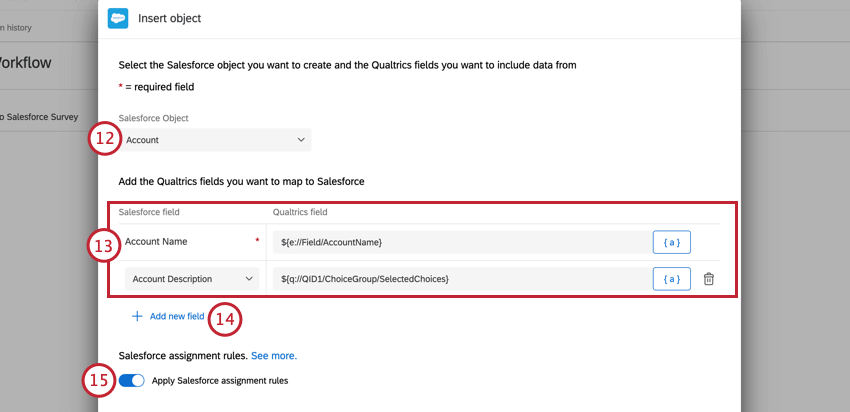Click the step 13 circle marker

tap(103, 246)
